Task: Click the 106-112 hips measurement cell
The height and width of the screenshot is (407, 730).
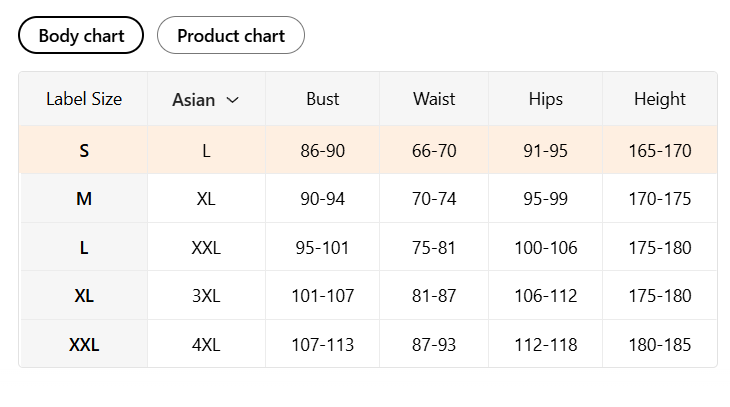Action: (546, 296)
